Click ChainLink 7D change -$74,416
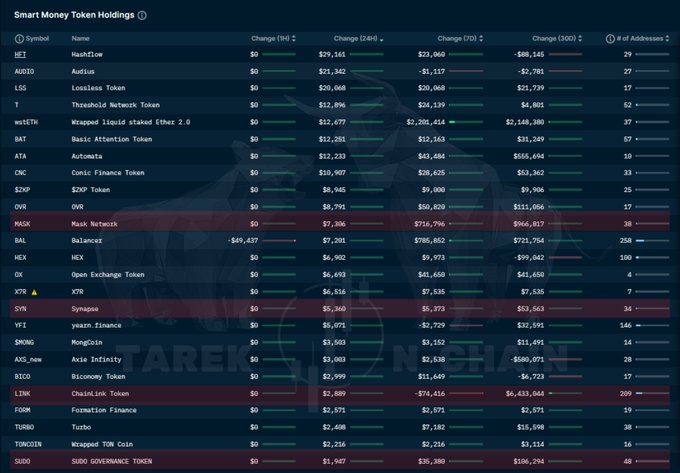The width and height of the screenshot is (680, 473). [430, 394]
